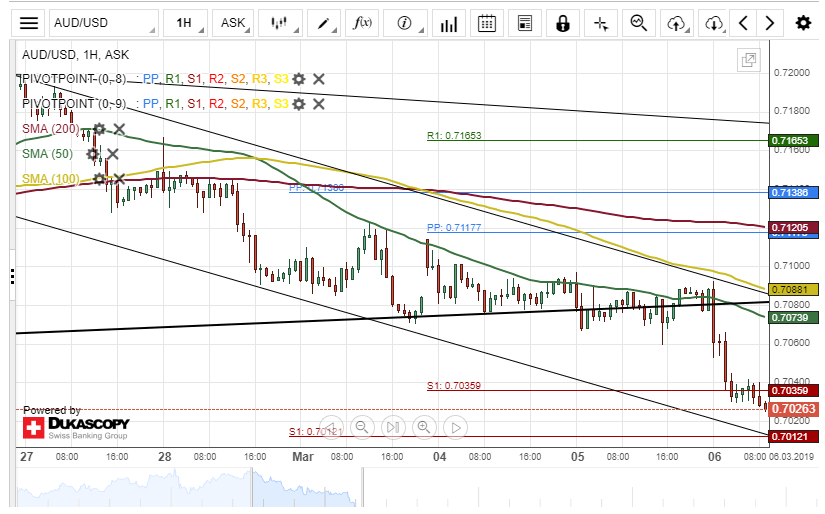Viewport: 825px width, 514px height.
Task: Open the calendar date picker icon
Action: tap(487, 22)
